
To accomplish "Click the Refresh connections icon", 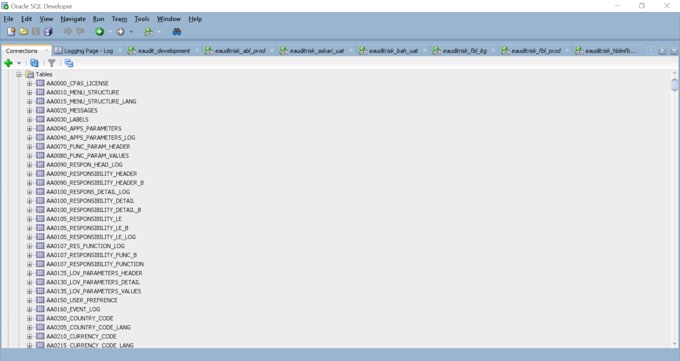I will (34, 63).
